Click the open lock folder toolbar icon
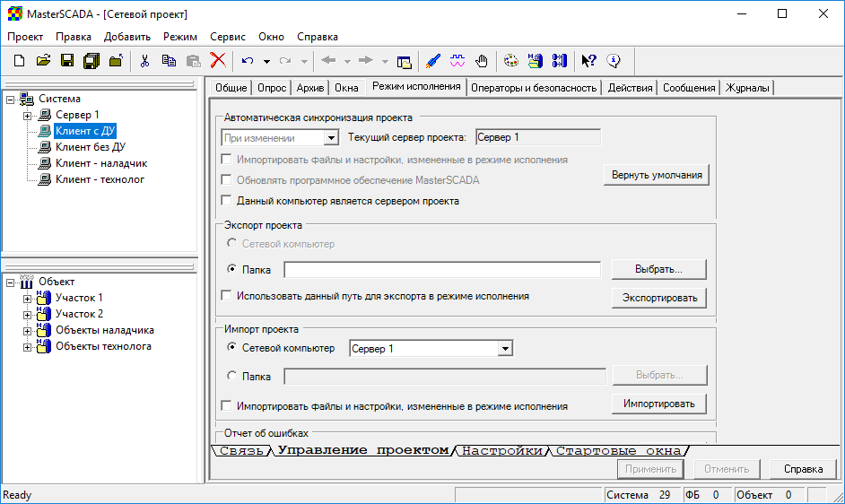Screen dimensions: 845x504 pos(116,60)
